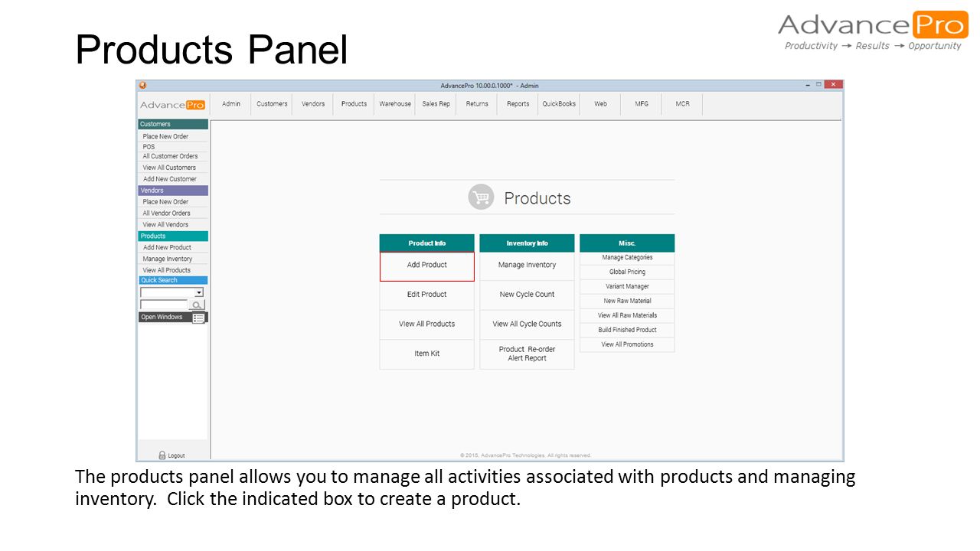Screen dimensions: 980x551
Task: Open the Vendors top menu
Action: 313,104
